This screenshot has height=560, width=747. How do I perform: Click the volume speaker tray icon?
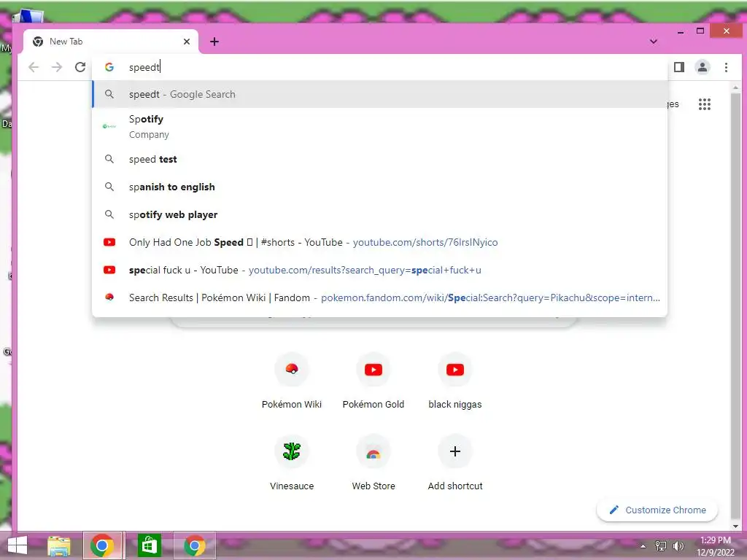(x=678, y=546)
